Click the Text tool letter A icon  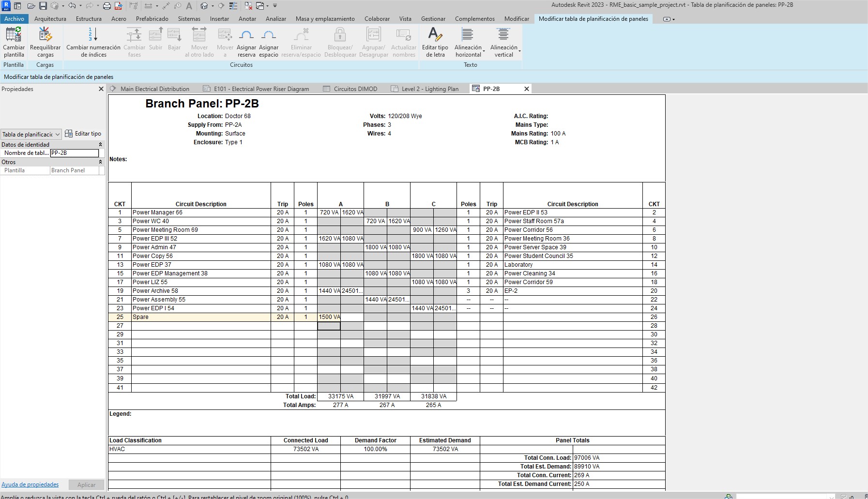pyautogui.click(x=189, y=6)
